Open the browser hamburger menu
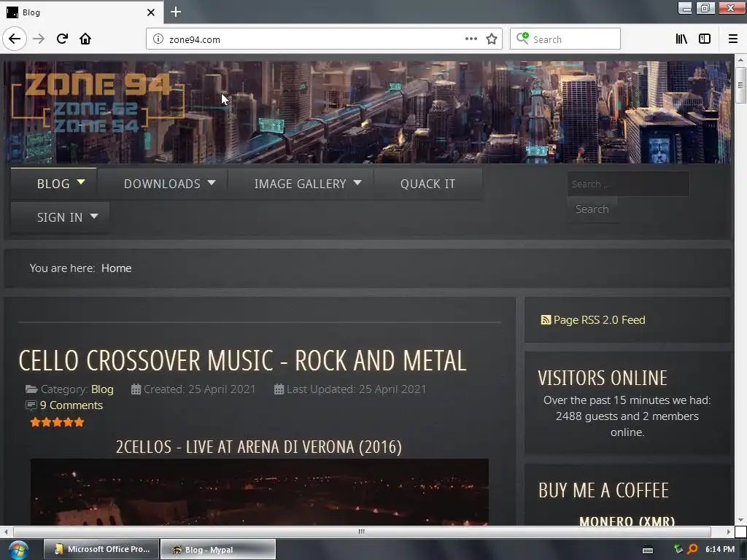Screen dimensions: 747x560 733,39
